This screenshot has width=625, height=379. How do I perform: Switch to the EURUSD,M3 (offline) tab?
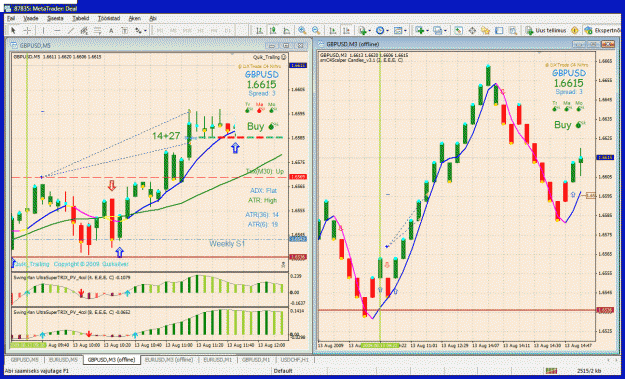[169, 360]
